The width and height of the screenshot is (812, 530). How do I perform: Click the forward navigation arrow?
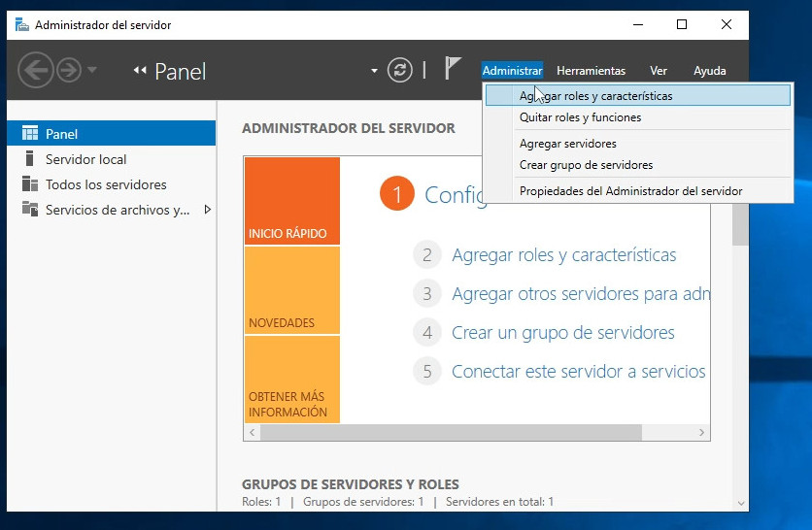[68, 70]
